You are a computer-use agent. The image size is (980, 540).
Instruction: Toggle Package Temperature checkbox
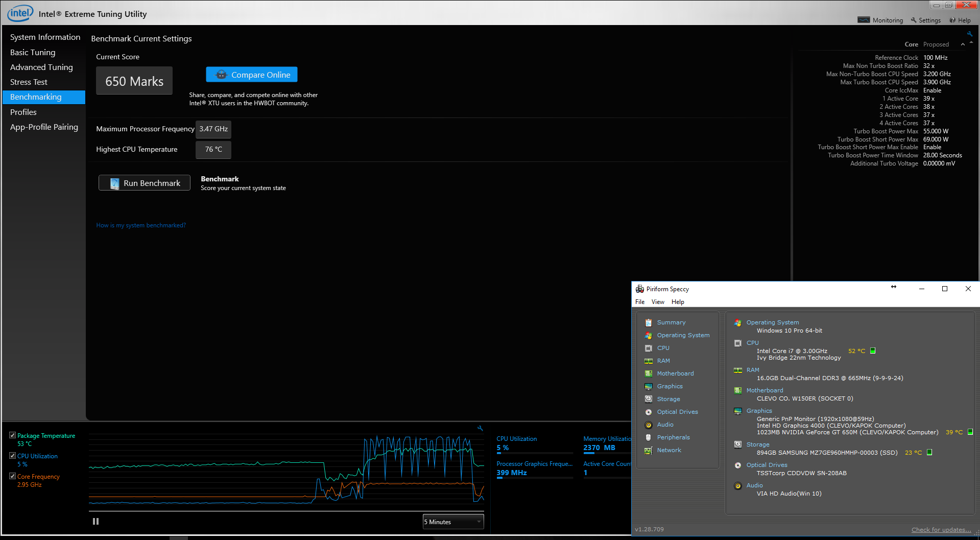pyautogui.click(x=12, y=435)
